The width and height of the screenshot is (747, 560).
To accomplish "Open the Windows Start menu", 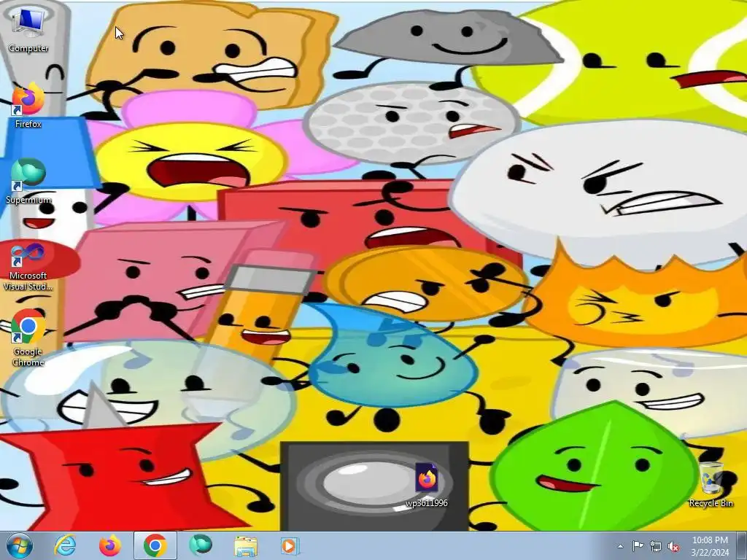I will pos(19,545).
